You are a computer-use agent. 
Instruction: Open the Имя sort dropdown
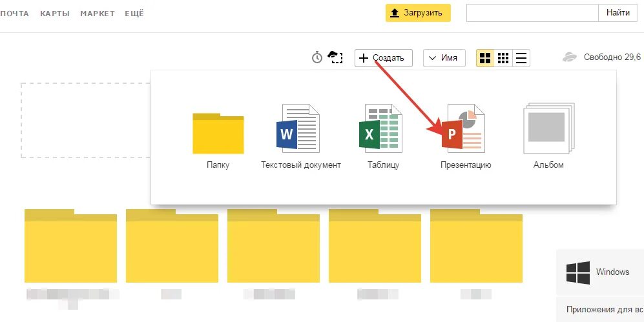(x=444, y=58)
